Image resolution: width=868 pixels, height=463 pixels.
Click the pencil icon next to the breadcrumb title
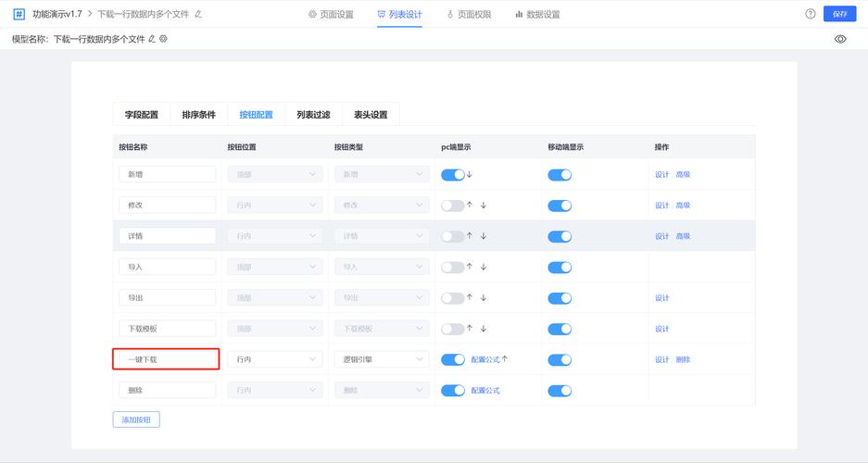(x=198, y=14)
